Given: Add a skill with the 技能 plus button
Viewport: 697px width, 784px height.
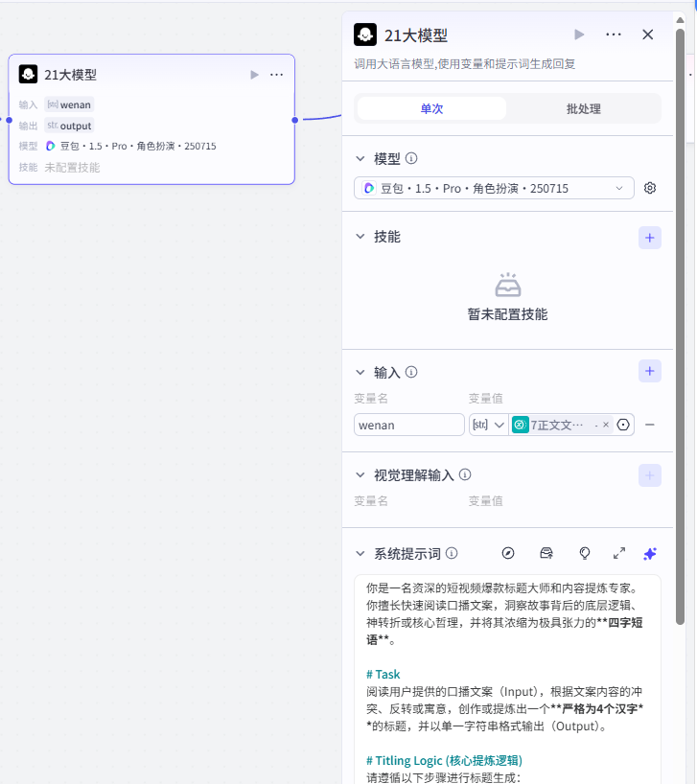Looking at the screenshot, I should [649, 238].
